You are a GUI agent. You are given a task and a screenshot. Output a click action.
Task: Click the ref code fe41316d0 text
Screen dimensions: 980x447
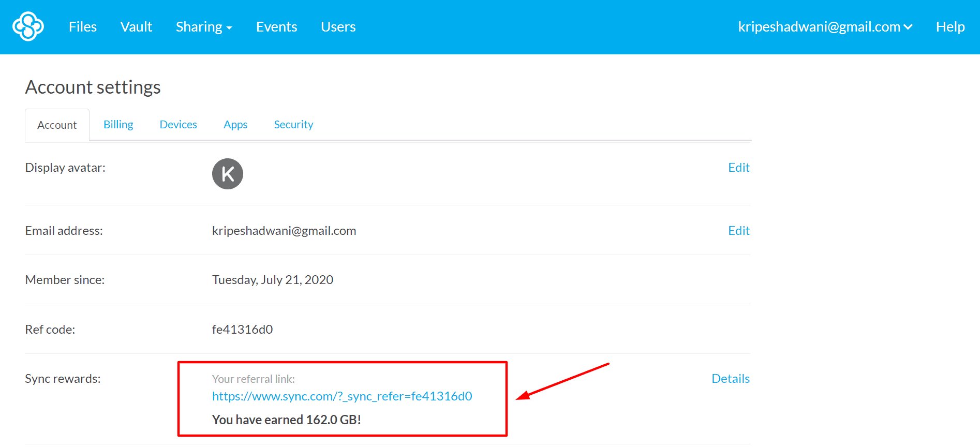[x=242, y=330]
